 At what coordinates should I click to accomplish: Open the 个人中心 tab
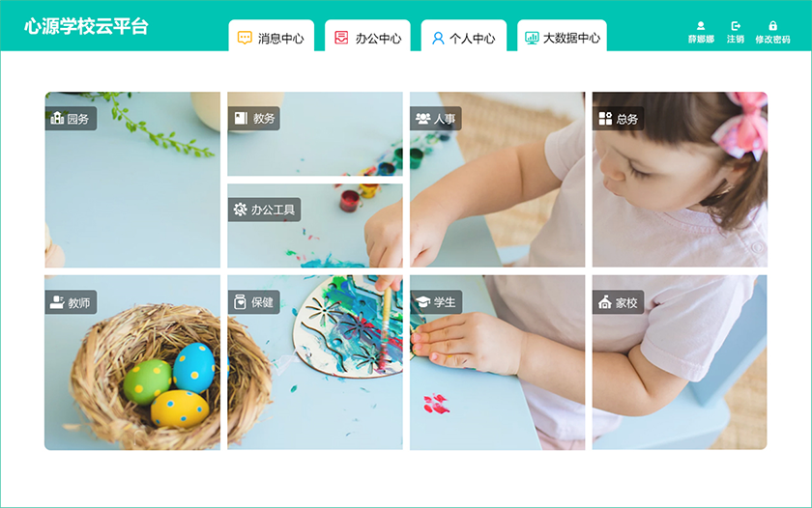464,36
